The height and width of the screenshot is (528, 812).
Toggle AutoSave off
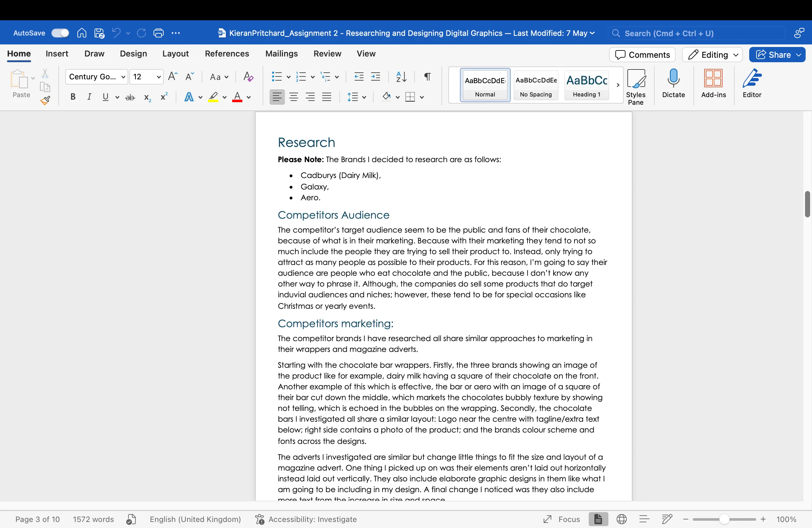click(x=60, y=33)
